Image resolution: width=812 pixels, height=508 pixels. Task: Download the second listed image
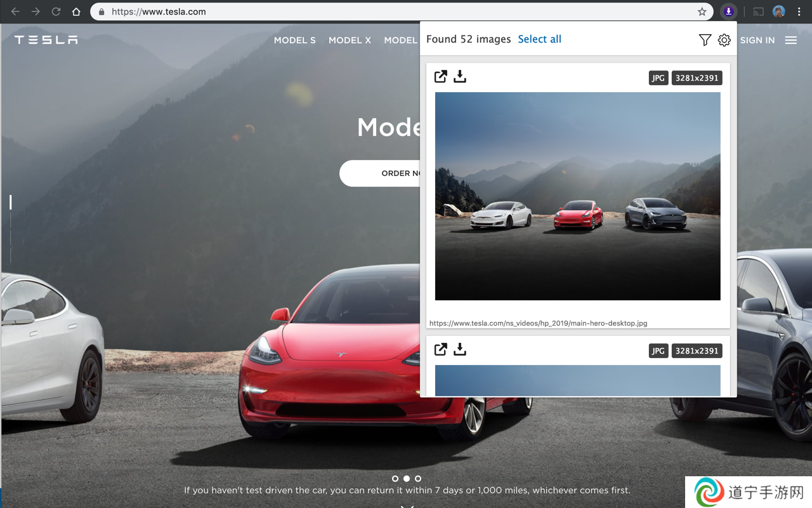tap(460, 349)
